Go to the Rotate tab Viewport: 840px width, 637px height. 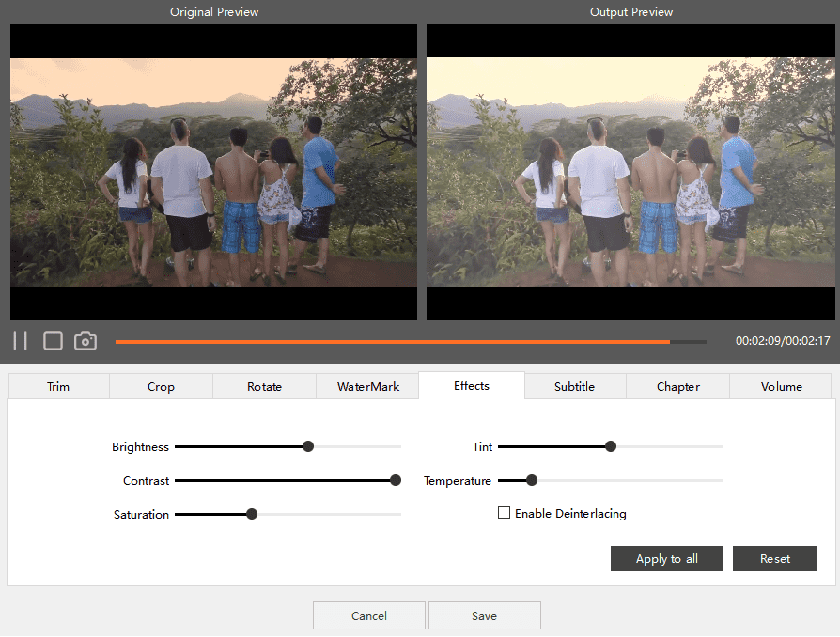[264, 386]
